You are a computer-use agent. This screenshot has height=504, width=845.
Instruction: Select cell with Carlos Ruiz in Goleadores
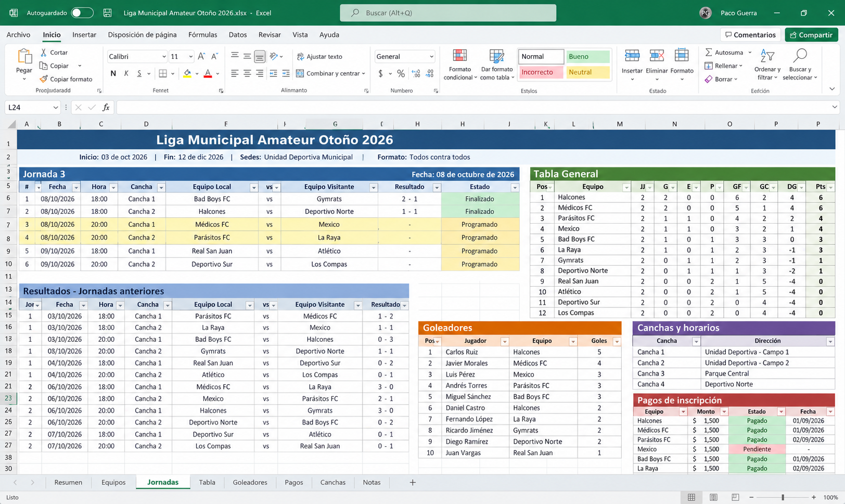pyautogui.click(x=475, y=352)
